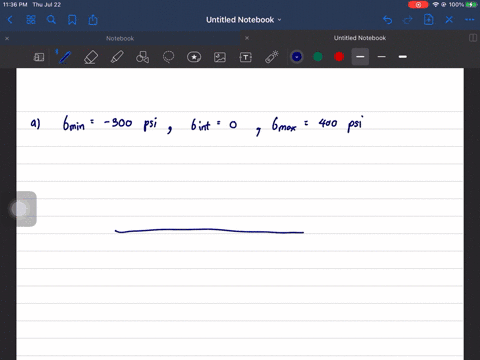Toggle the zoom window tool
Image resolution: width=480 pixels, height=360 pixels.
(x=39, y=57)
